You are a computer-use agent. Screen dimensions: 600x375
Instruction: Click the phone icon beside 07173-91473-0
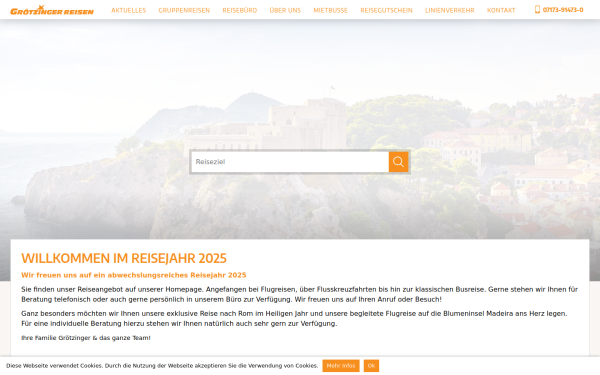click(537, 10)
